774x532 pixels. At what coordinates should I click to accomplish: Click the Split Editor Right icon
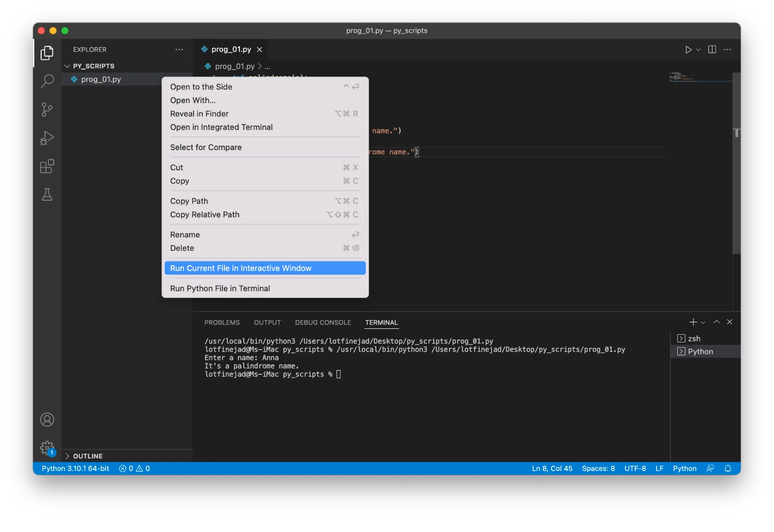(712, 50)
